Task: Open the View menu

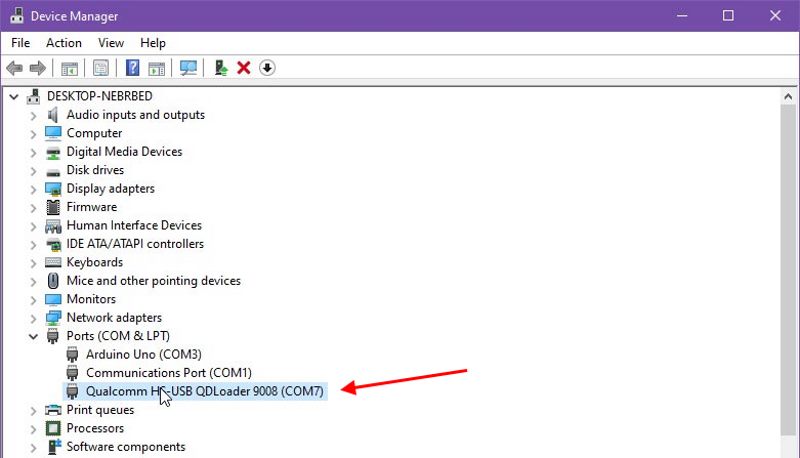Action: click(111, 43)
